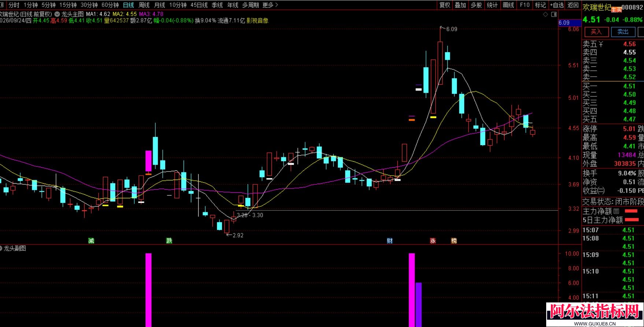This screenshot has width=644, height=327.
Task: Toggle the side panel layout icon
Action: click(554, 14)
